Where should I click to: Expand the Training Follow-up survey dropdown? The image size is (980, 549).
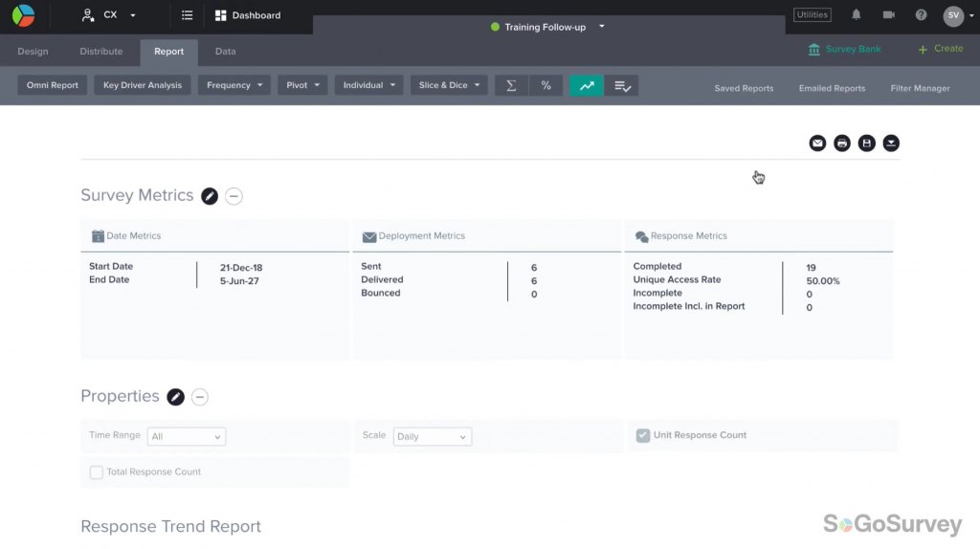pos(601,27)
